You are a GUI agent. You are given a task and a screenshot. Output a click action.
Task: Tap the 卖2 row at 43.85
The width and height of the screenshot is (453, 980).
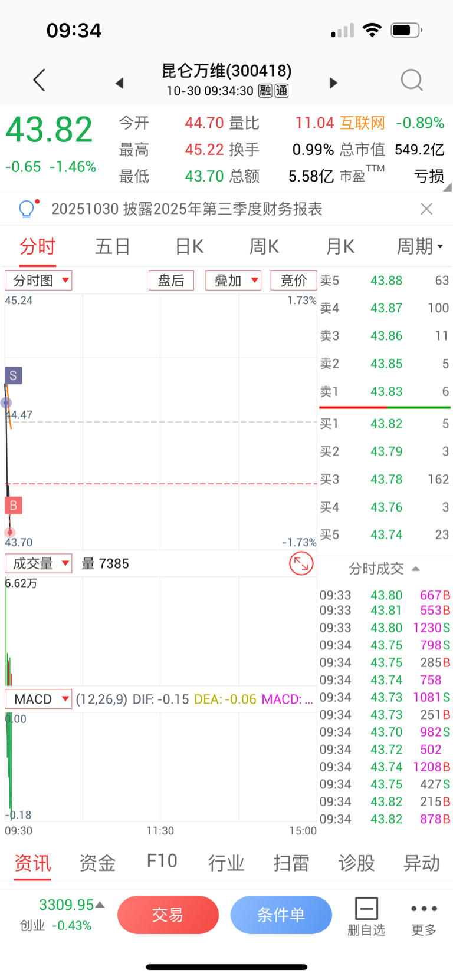coord(385,364)
